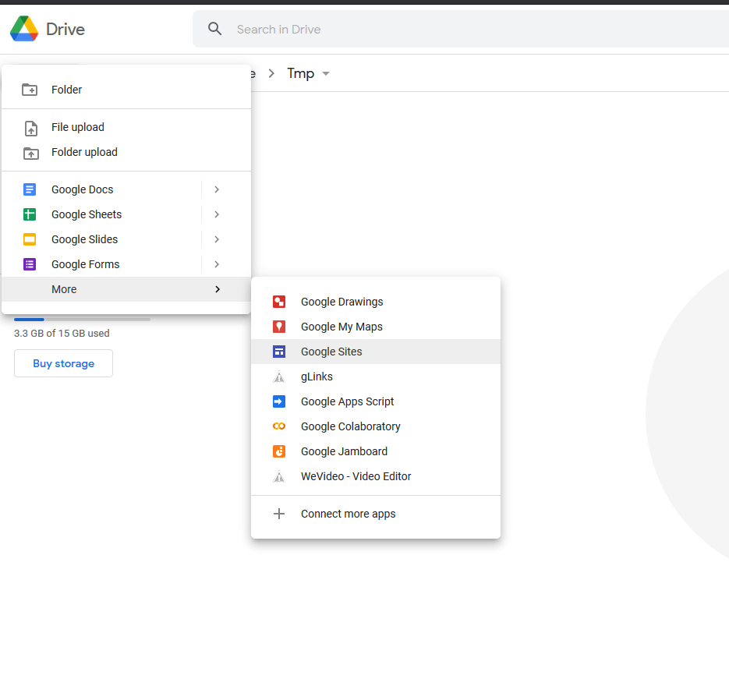Click the Google My Maps pin icon
Image resolution: width=729 pixels, height=700 pixels.
pos(279,327)
